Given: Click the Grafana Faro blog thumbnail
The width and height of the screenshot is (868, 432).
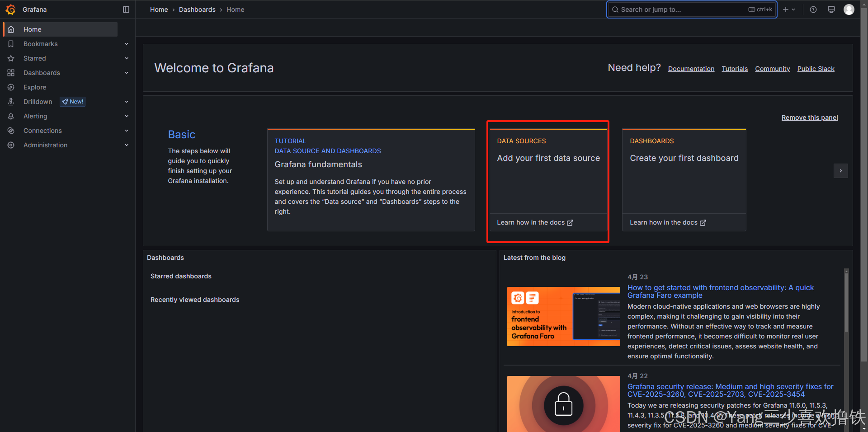Looking at the screenshot, I should tap(564, 317).
